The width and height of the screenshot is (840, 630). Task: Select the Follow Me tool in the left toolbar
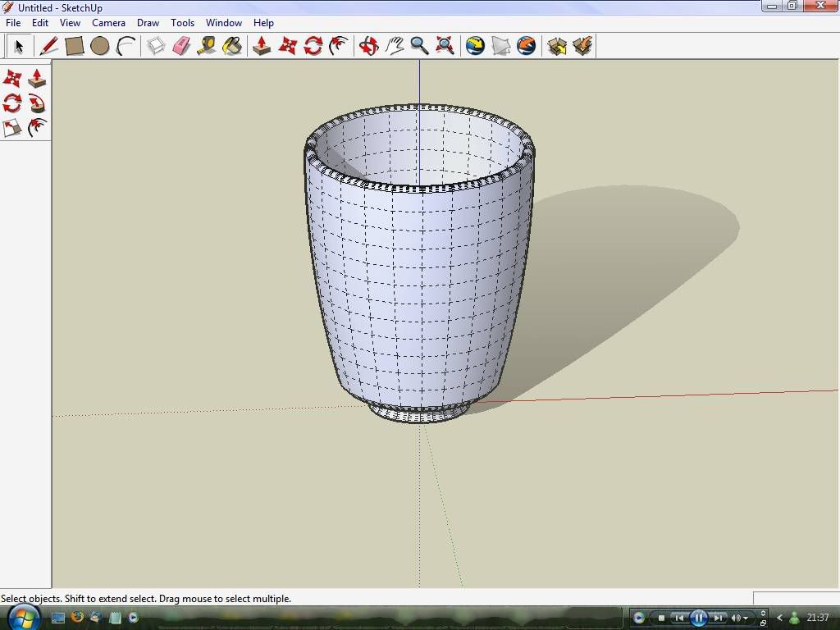pos(37,103)
